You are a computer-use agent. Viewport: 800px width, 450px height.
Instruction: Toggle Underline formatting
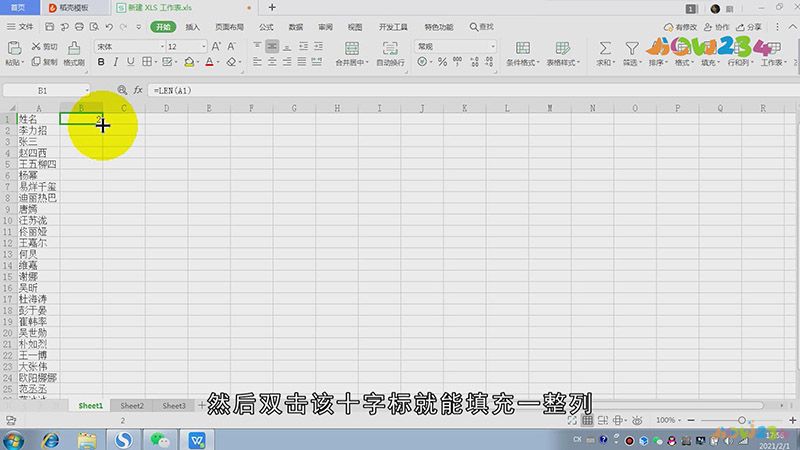[x=131, y=62]
